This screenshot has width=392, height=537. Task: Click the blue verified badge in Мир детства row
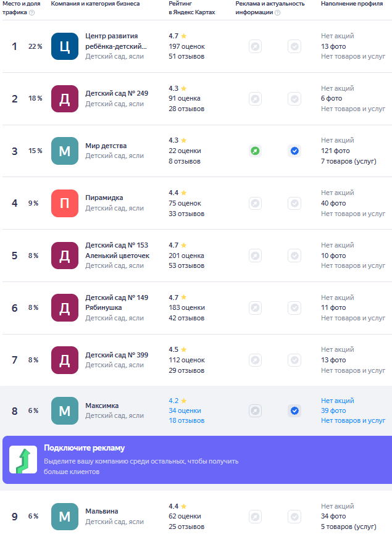tap(294, 151)
